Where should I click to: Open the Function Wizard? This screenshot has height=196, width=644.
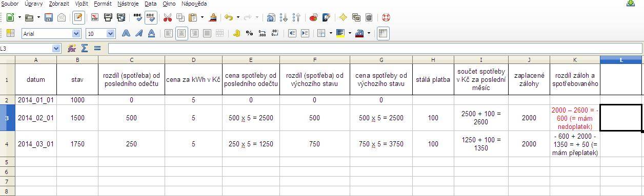point(72,48)
